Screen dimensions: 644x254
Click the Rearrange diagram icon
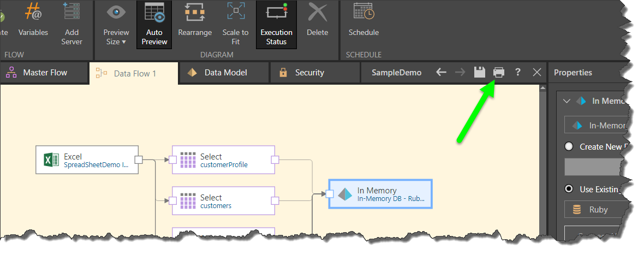194,13
